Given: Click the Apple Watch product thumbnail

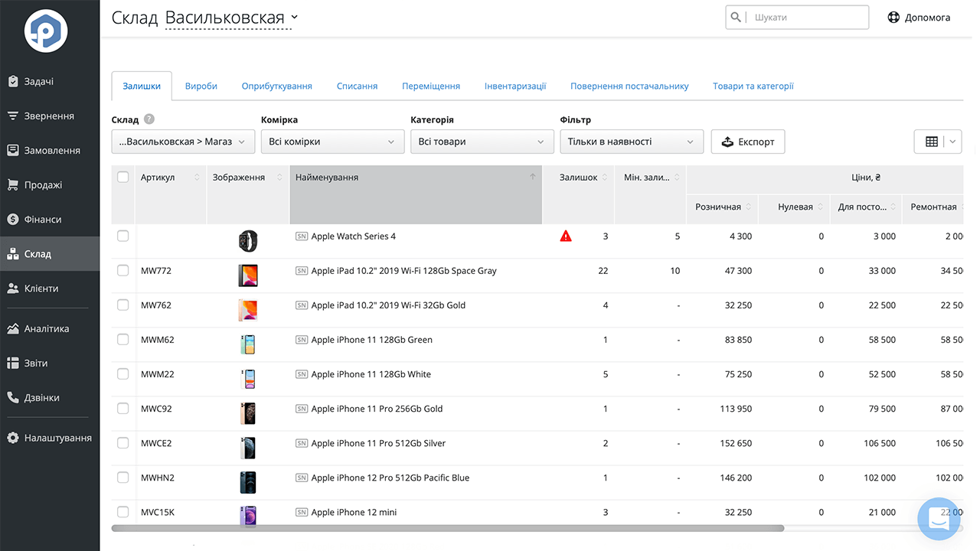Looking at the screenshot, I should [248, 241].
